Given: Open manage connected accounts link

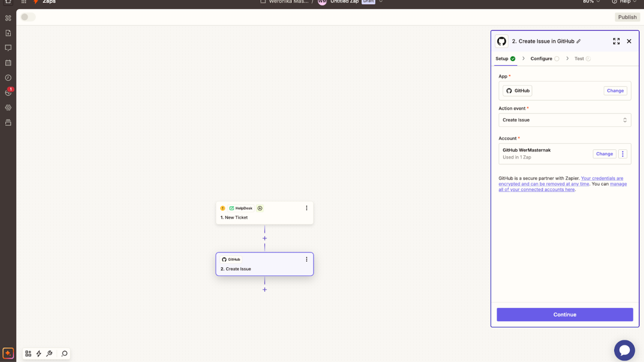Looking at the screenshot, I should point(563,187).
